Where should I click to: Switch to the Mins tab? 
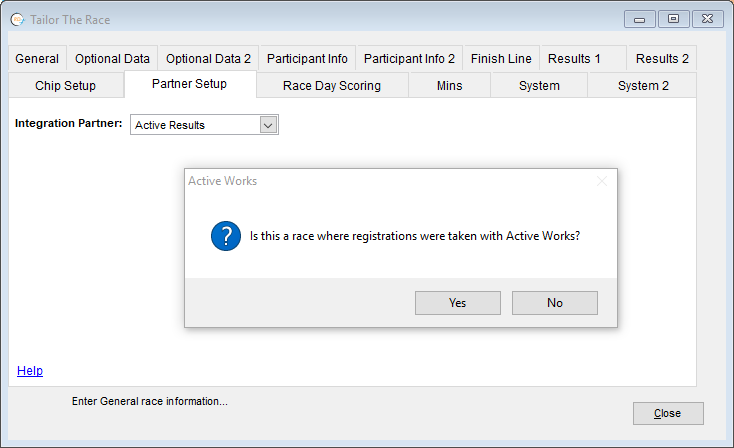click(x=449, y=86)
